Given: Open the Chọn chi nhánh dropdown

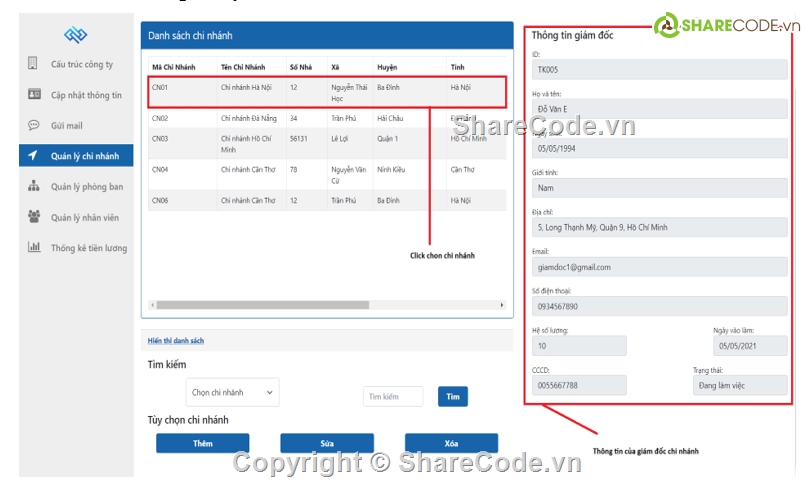Looking at the screenshot, I should click(232, 393).
